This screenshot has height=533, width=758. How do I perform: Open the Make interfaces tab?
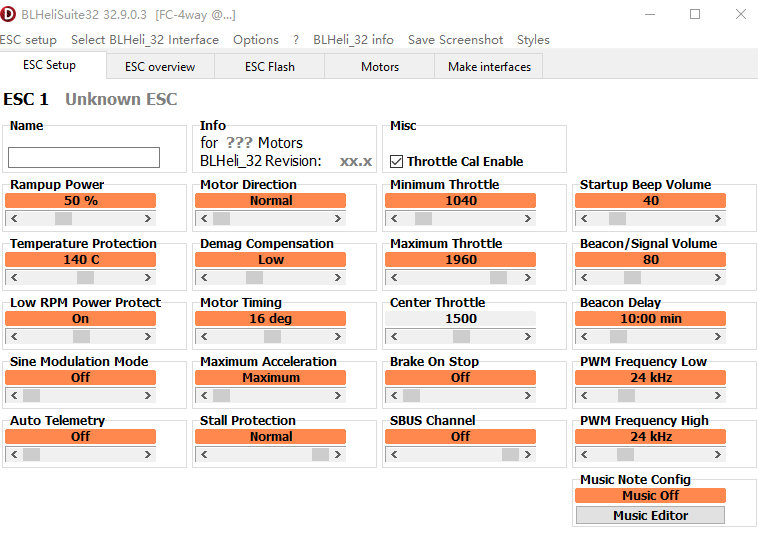pyautogui.click(x=489, y=67)
